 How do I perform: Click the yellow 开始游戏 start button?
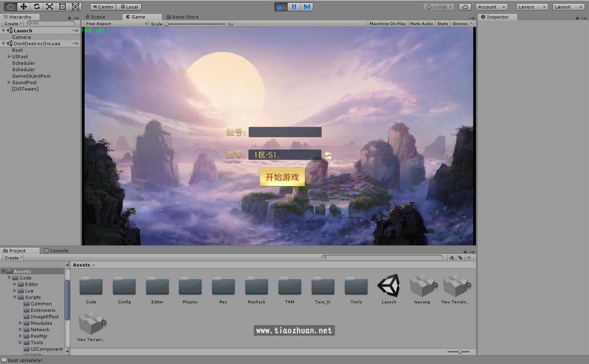coord(282,177)
